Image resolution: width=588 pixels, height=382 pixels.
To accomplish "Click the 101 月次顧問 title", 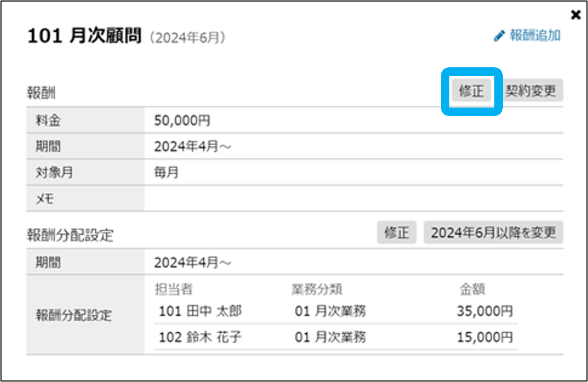I will 85,37.
